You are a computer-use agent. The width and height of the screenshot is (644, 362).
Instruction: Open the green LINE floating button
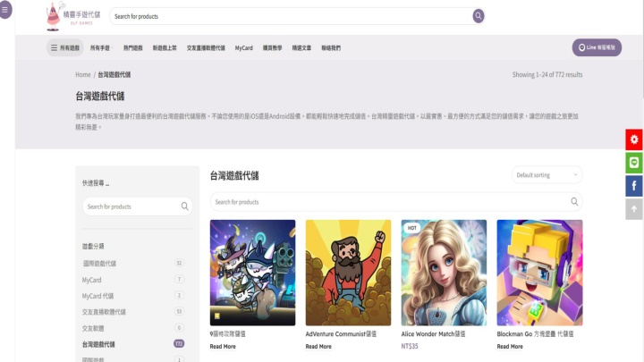point(634,163)
